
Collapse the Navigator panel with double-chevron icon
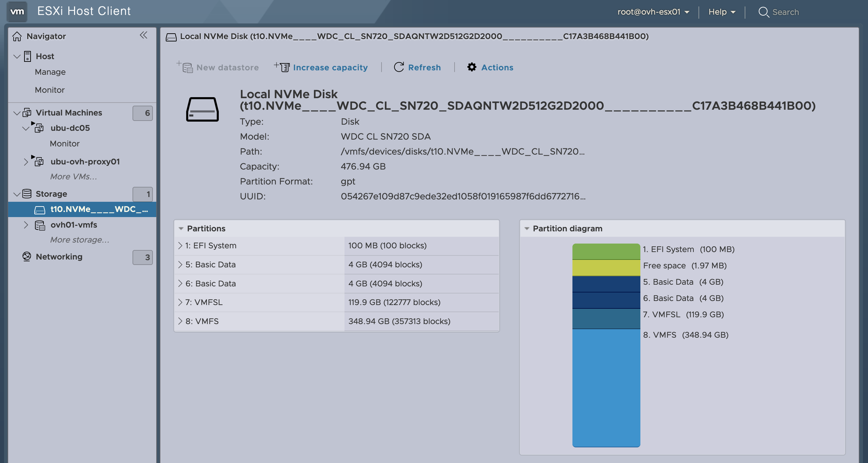pyautogui.click(x=143, y=35)
